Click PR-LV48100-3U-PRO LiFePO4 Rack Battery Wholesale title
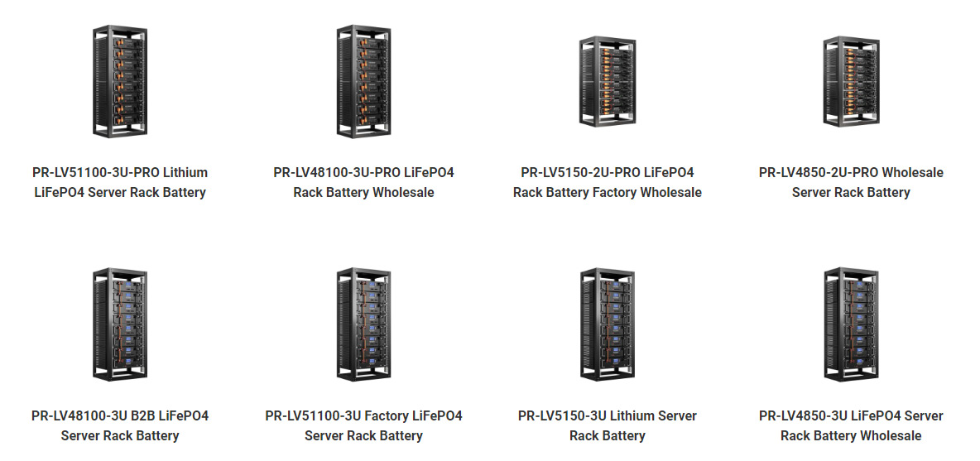The width and height of the screenshot is (980, 461). click(363, 182)
